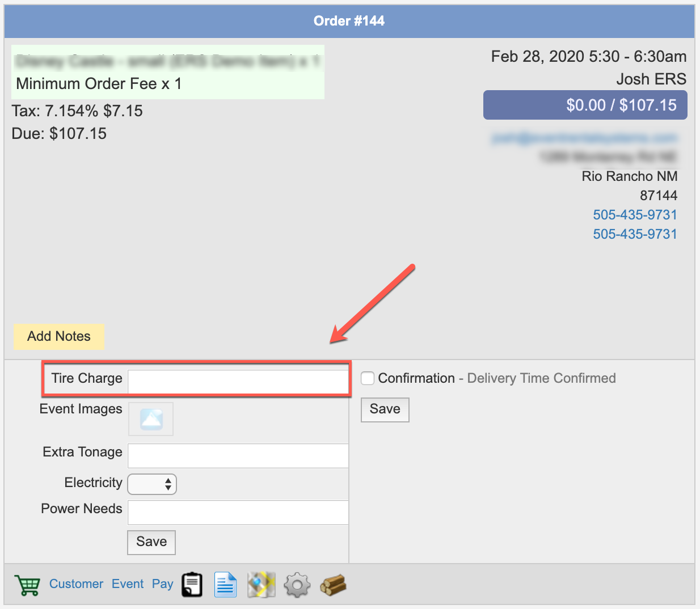Open the settings gear icon
The height and width of the screenshot is (609, 700).
pos(297,585)
